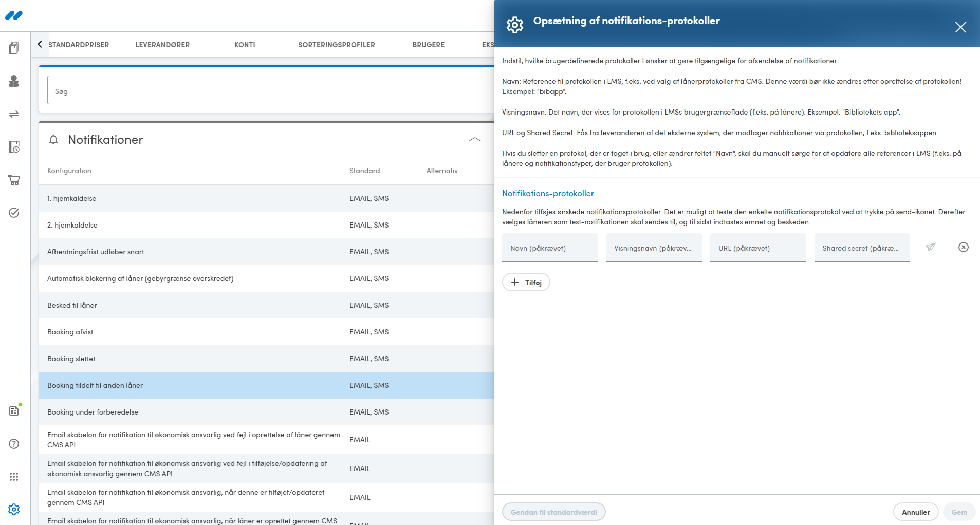Click the Alternativ column header
This screenshot has width=980, height=525.
(442, 171)
